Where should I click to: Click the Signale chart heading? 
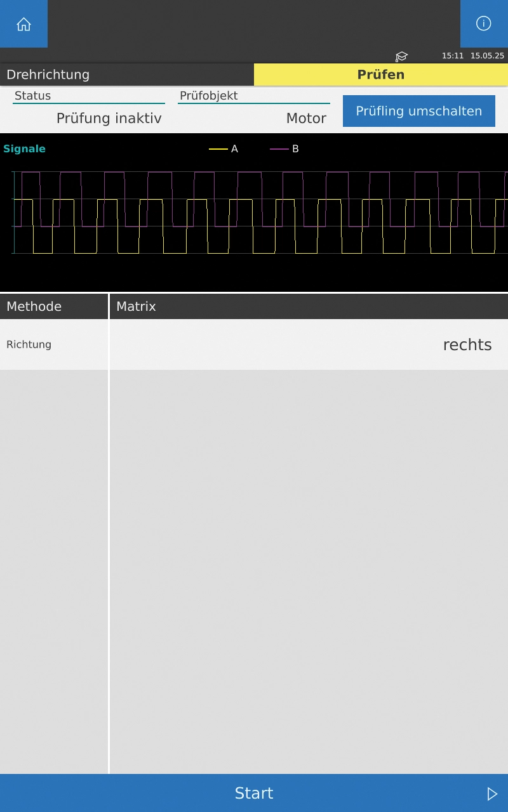(x=24, y=149)
